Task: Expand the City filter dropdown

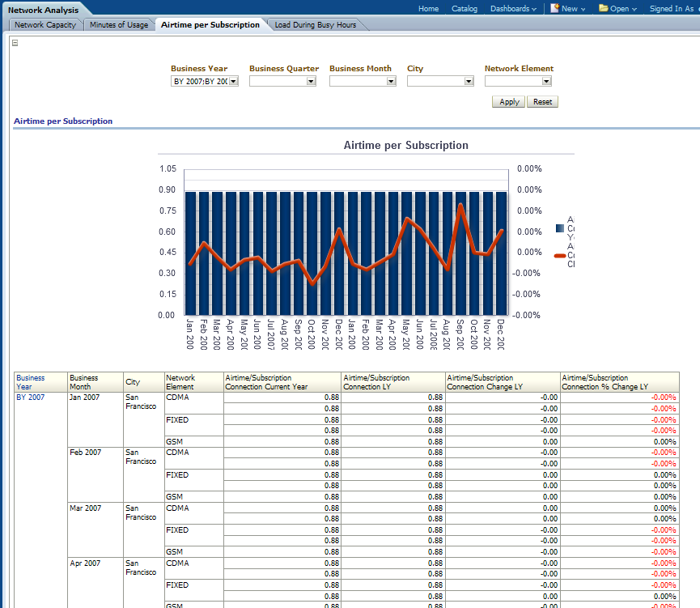Action: click(469, 81)
